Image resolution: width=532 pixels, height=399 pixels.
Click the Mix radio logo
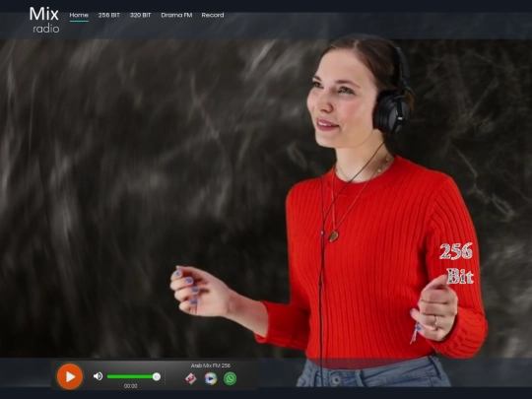[44, 21]
